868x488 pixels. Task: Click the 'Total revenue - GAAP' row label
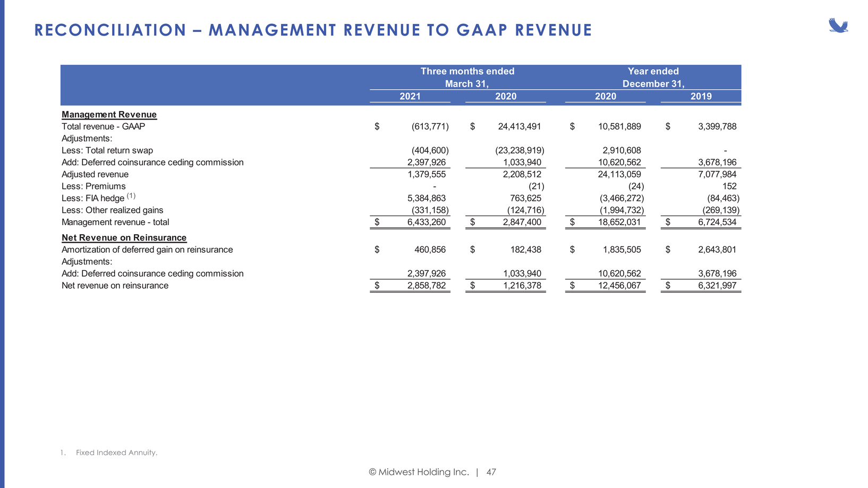click(103, 126)
